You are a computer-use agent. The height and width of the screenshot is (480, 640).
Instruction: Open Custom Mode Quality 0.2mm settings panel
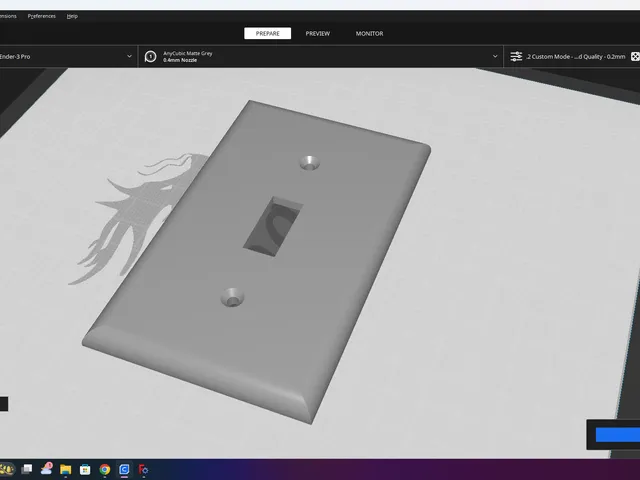coord(572,56)
